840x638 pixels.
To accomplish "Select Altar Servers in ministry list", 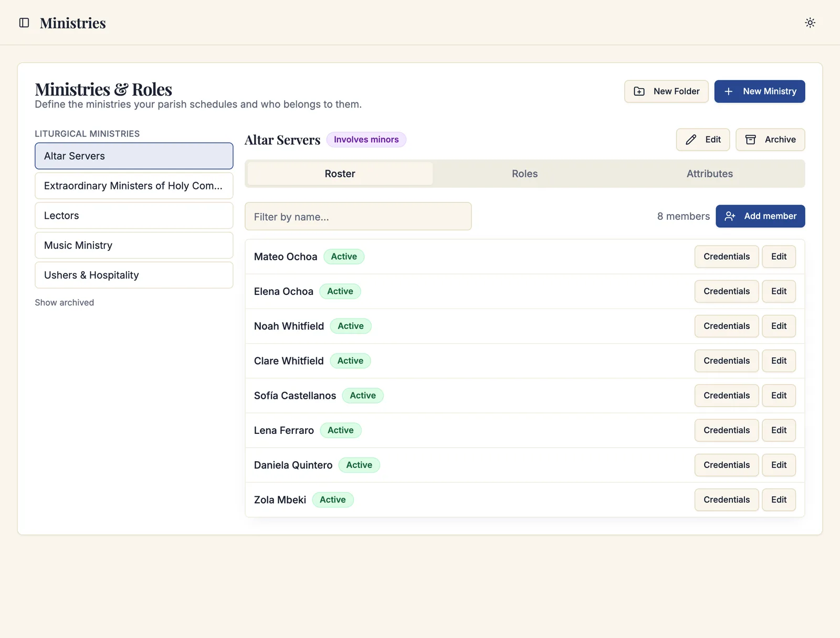I will (x=134, y=156).
